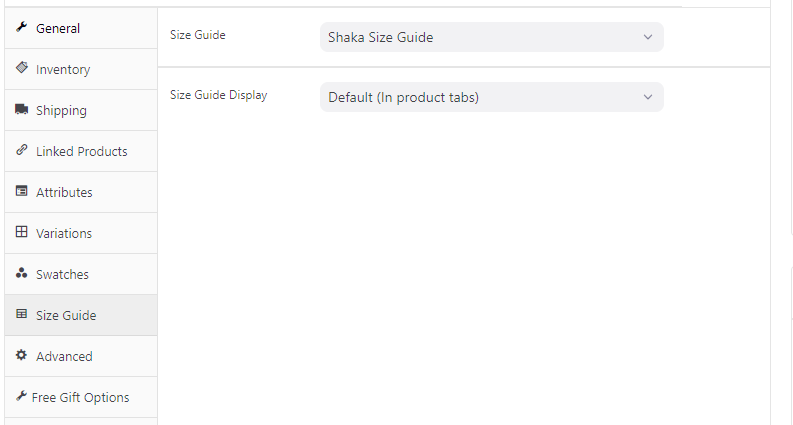
Task: Click the Linked Products chain icon
Action: [x=21, y=150]
